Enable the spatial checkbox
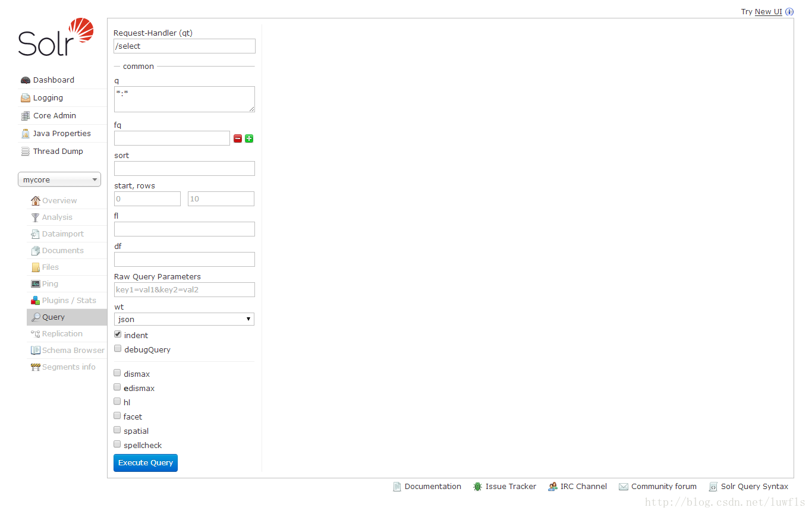812x514 pixels. 118,430
